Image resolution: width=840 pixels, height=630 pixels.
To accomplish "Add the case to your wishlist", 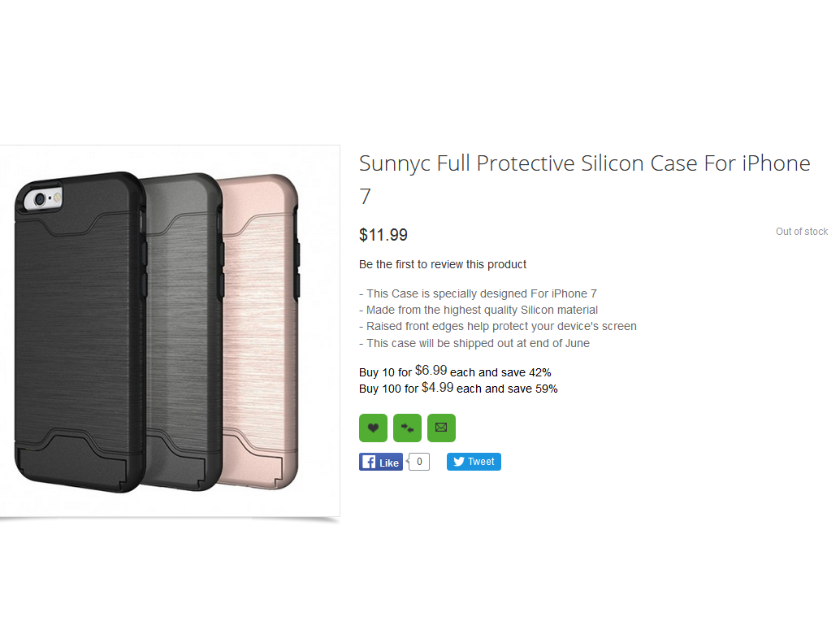I will tap(373, 428).
